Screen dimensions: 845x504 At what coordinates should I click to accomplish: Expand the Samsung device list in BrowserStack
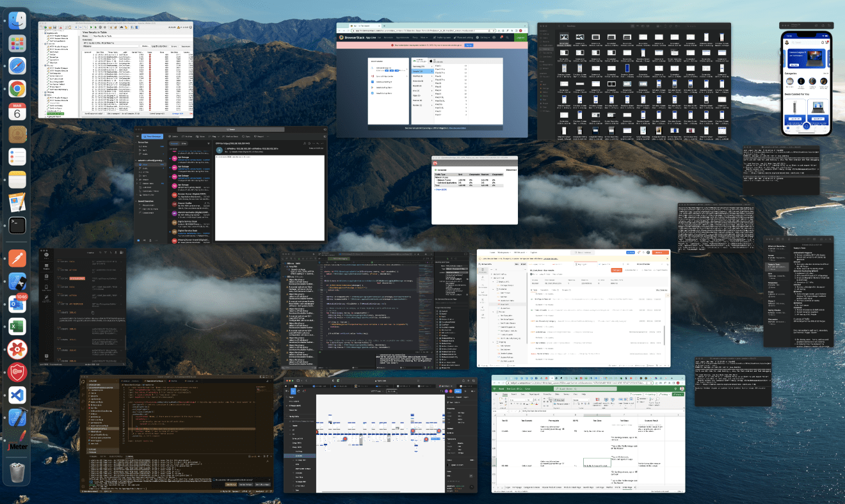click(421, 66)
